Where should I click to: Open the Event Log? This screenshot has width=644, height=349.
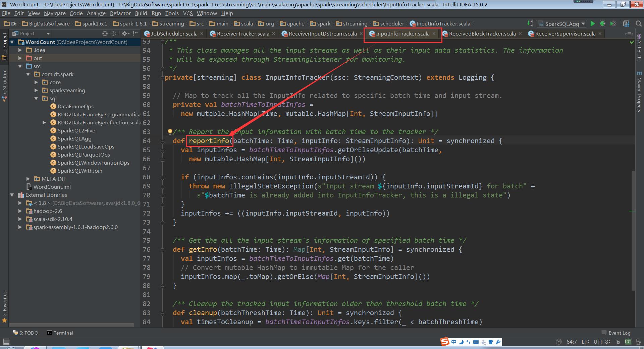tap(616, 333)
